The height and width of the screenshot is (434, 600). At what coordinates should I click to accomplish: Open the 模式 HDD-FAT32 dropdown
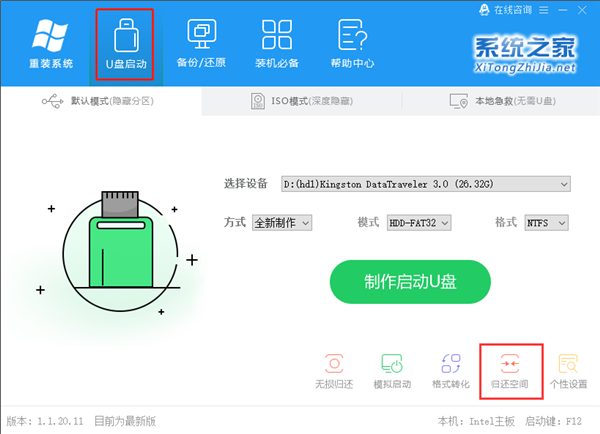pos(419,223)
